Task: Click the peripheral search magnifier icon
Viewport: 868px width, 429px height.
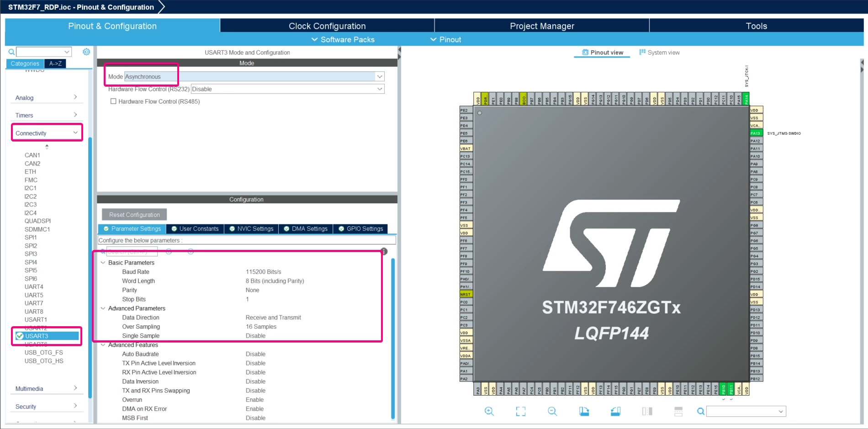Action: tap(11, 52)
